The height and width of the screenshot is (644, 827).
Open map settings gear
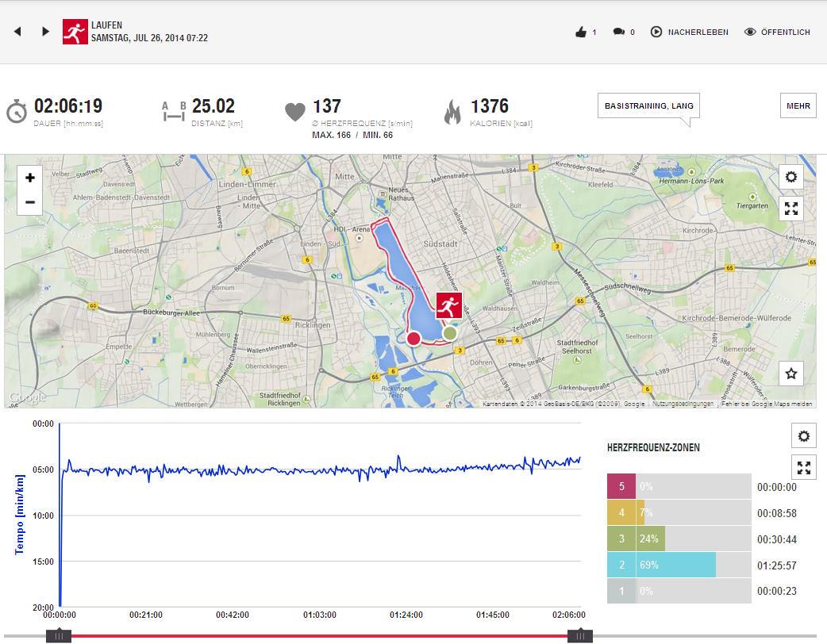(x=790, y=177)
